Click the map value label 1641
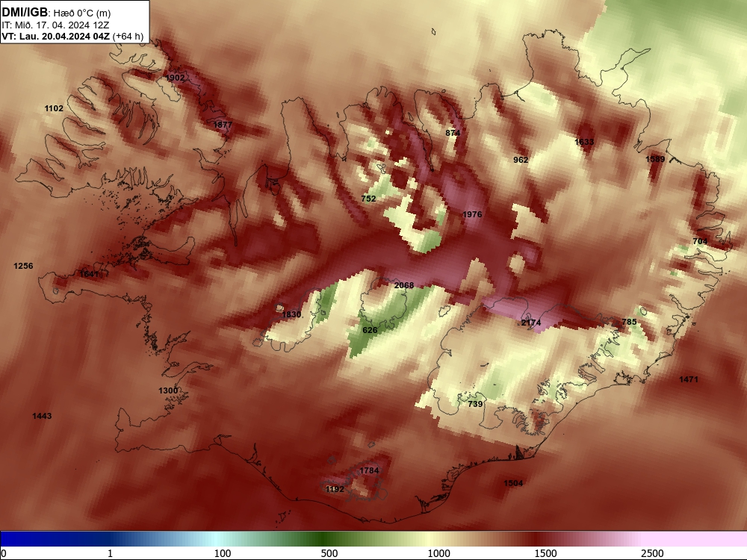 89,274
